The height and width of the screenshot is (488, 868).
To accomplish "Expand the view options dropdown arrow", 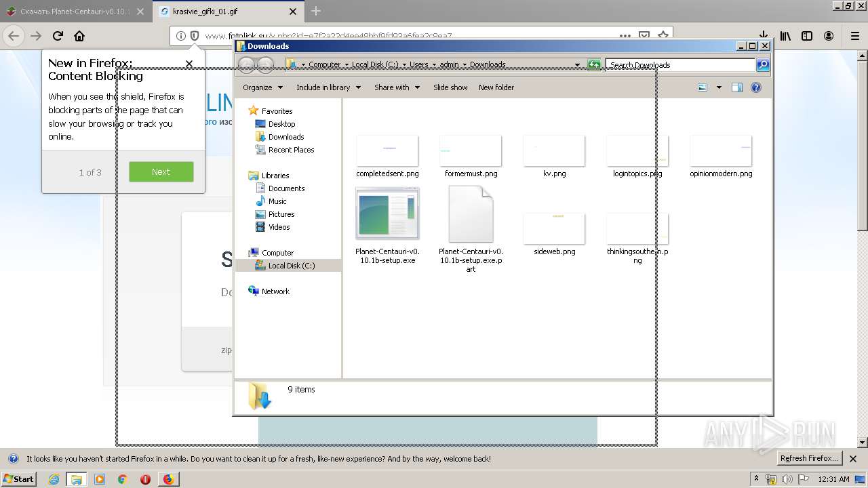I will [x=719, y=87].
